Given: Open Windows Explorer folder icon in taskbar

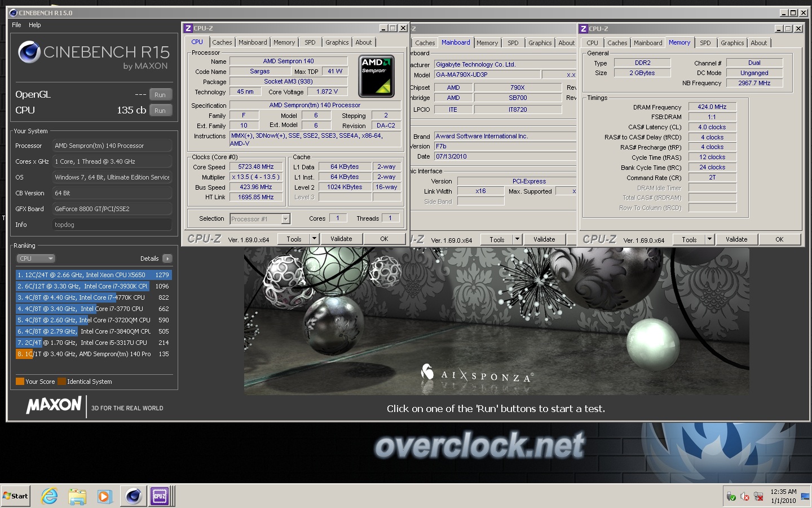Looking at the screenshot, I should click(77, 496).
